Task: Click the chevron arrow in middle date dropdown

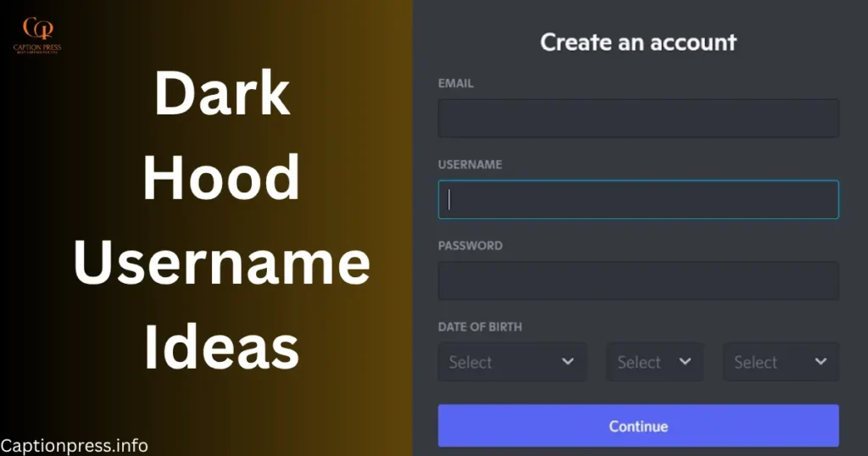Action: pyautogui.click(x=685, y=362)
